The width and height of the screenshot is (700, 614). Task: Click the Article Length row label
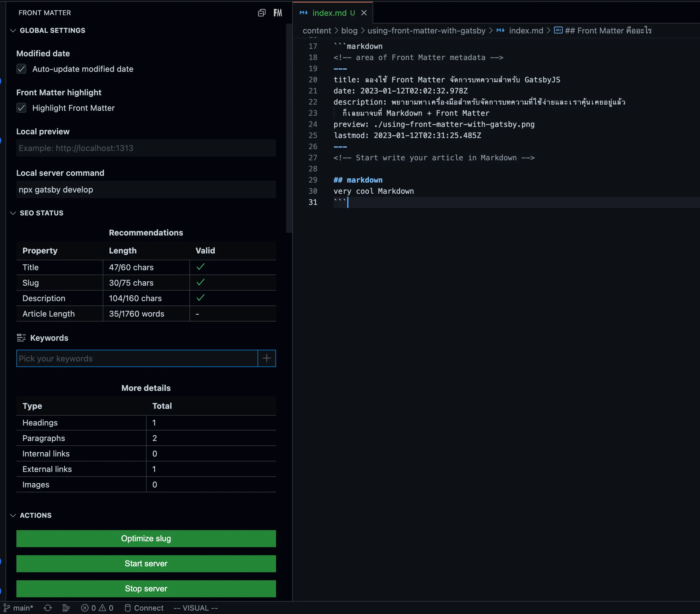point(49,314)
